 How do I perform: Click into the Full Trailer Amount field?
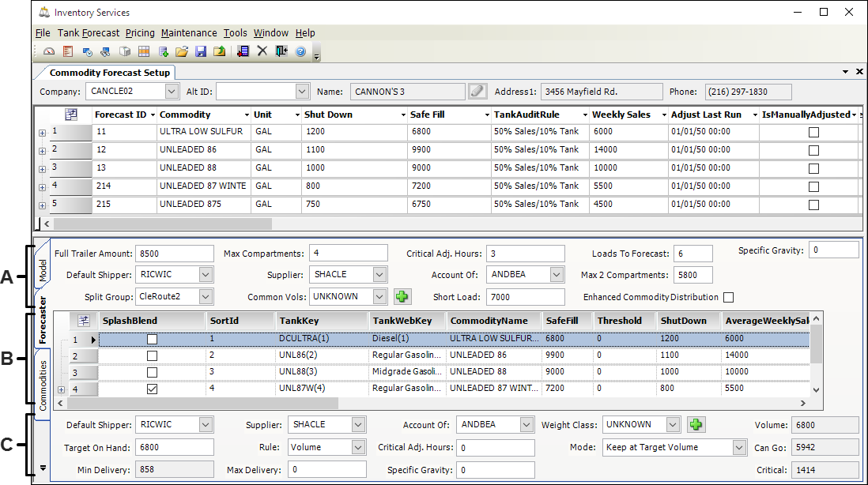click(174, 253)
